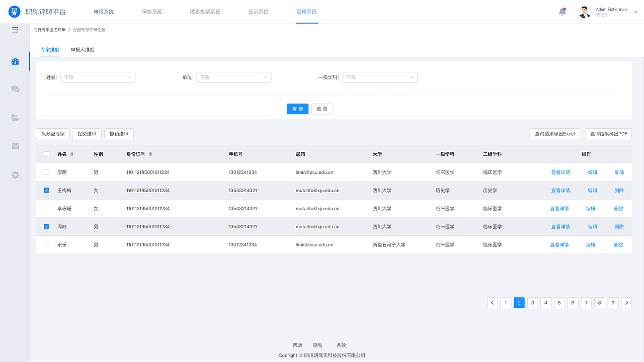Image resolution: width=644 pixels, height=362 pixels.
Task: Open the 审核系统 menu in the top bar
Action: (x=151, y=11)
